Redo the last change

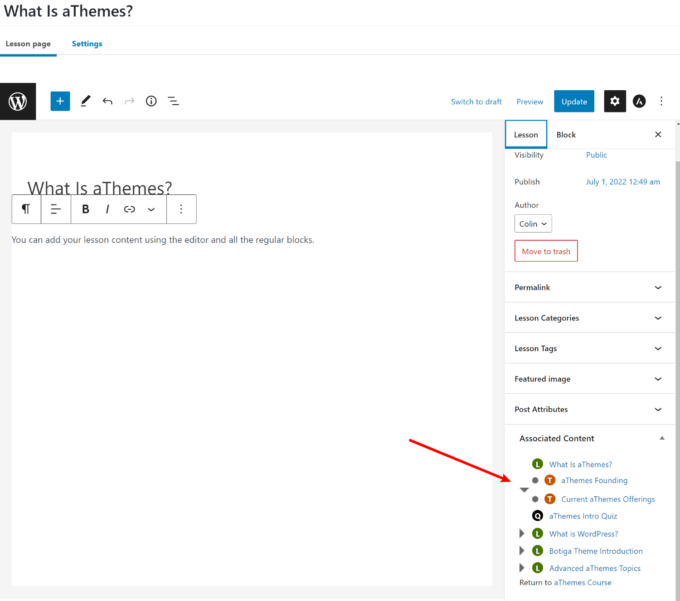(x=129, y=101)
